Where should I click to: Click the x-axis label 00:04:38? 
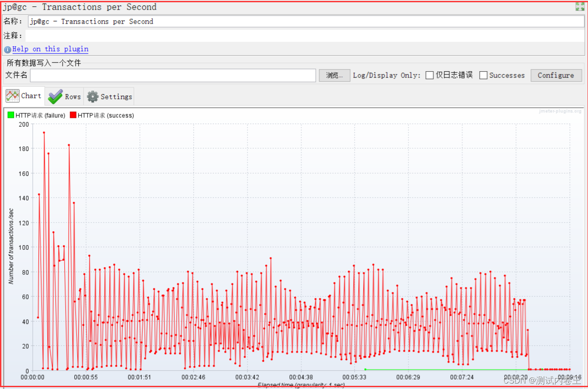(301, 377)
